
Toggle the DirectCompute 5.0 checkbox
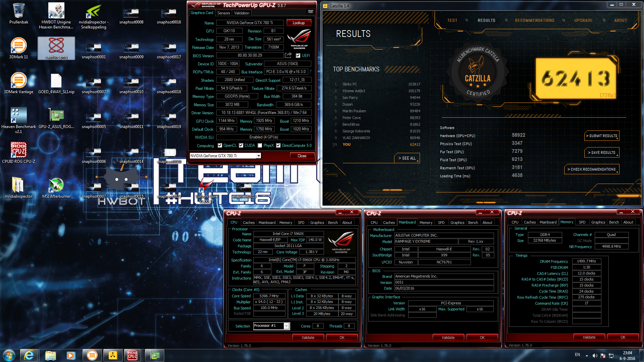point(278,145)
